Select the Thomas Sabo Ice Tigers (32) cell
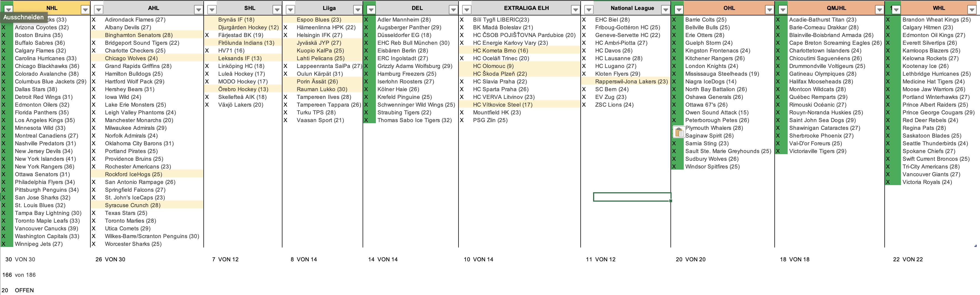 (417, 120)
